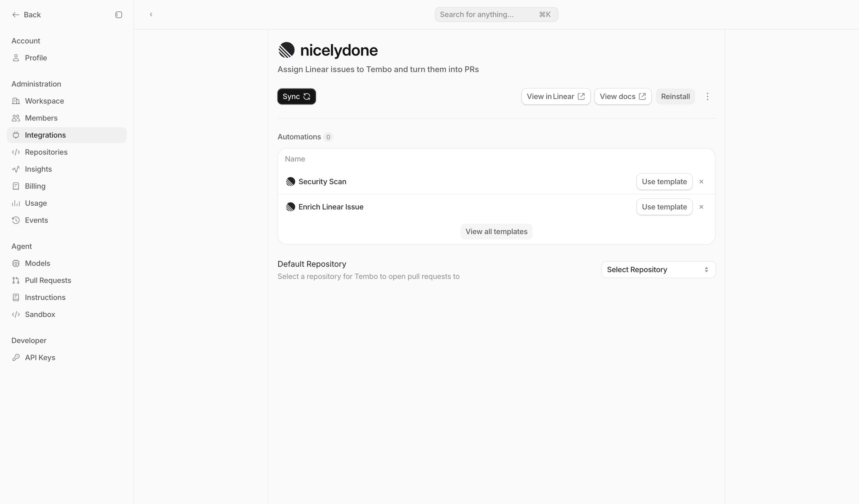Focus the Search for anything field
The image size is (859, 504).
(496, 15)
